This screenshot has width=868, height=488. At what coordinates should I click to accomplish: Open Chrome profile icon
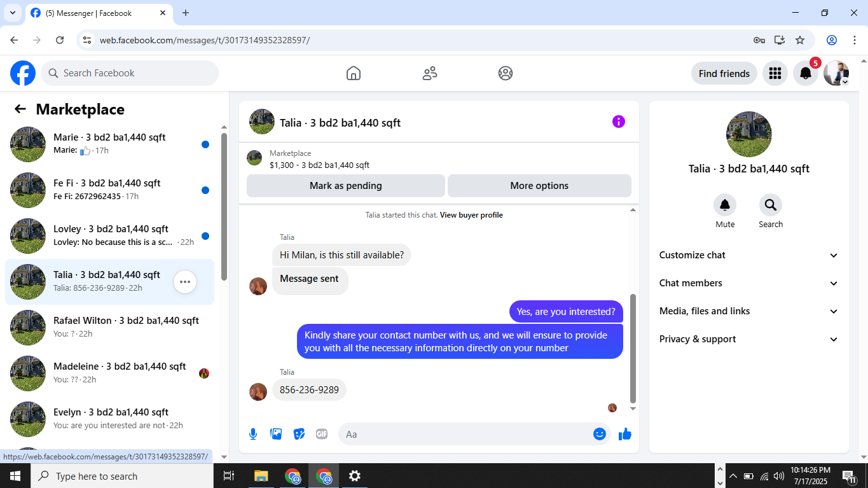[832, 40]
